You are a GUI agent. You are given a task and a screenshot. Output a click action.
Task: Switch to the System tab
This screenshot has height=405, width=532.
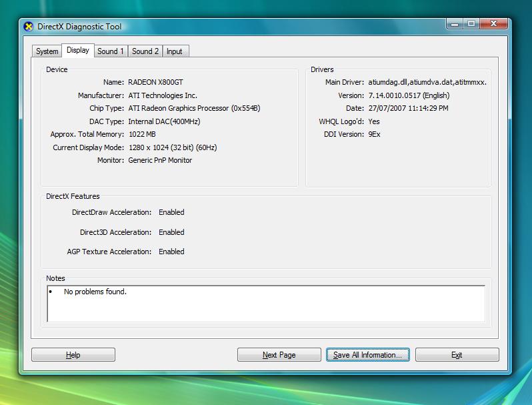47,51
